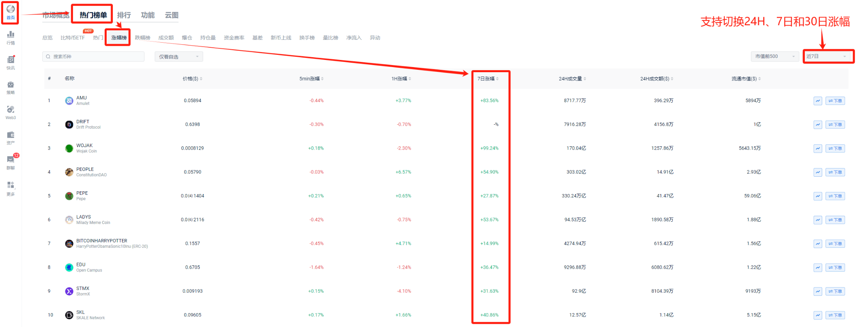Switch to the 排行 top tab
Image resolution: width=868 pixels, height=327 pixels.
point(124,15)
